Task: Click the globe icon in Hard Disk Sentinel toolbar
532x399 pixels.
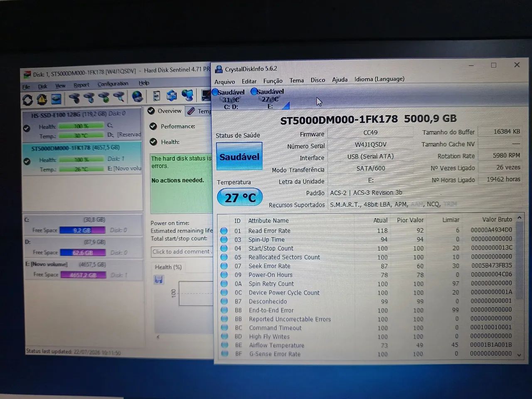Action: (x=138, y=96)
